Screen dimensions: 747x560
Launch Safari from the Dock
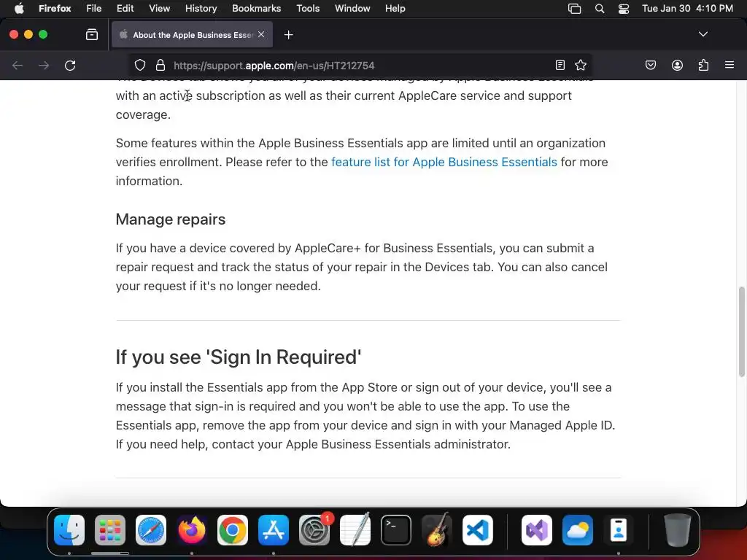pyautogui.click(x=151, y=529)
